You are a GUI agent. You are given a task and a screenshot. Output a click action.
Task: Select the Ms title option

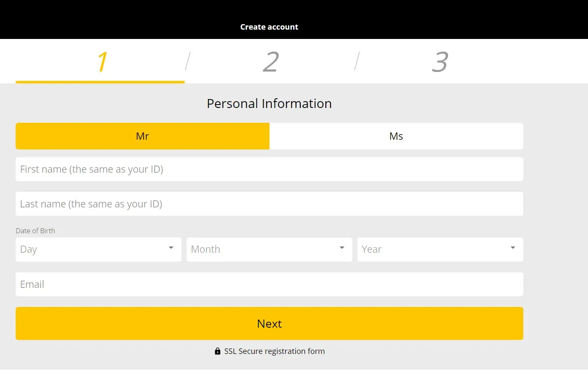[x=396, y=136]
